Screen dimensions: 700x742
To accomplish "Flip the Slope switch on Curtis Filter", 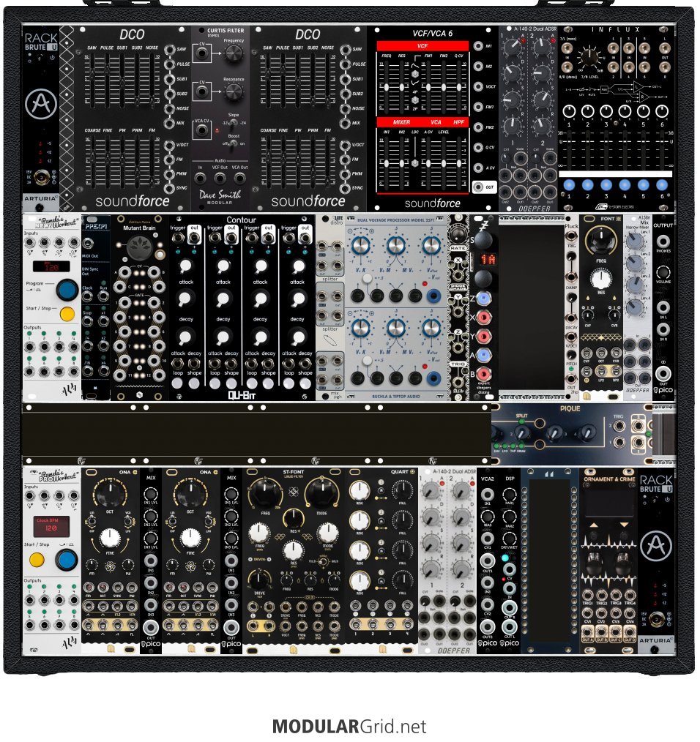I will click(234, 123).
